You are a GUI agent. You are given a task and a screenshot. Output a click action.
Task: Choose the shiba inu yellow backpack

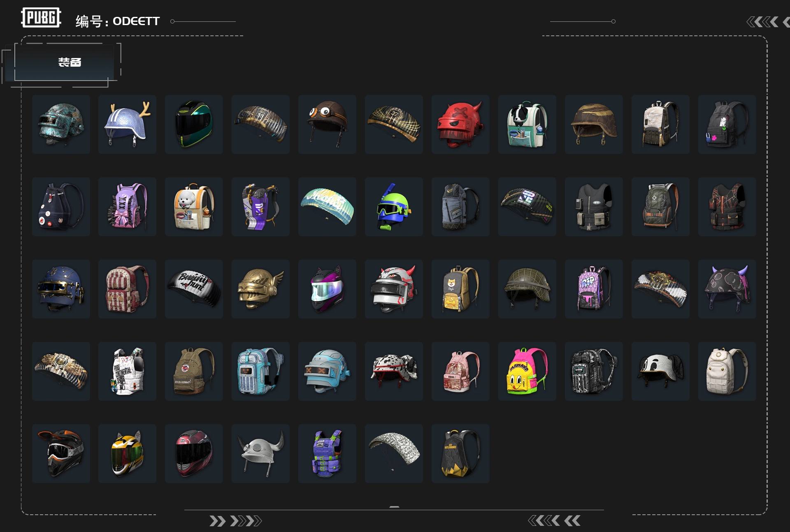coord(460,289)
